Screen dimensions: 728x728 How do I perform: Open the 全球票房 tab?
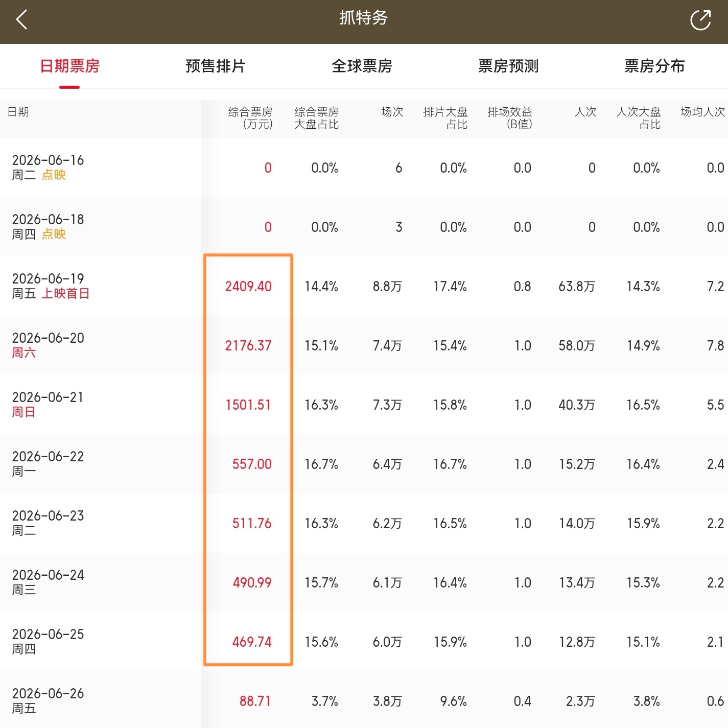[x=362, y=66]
